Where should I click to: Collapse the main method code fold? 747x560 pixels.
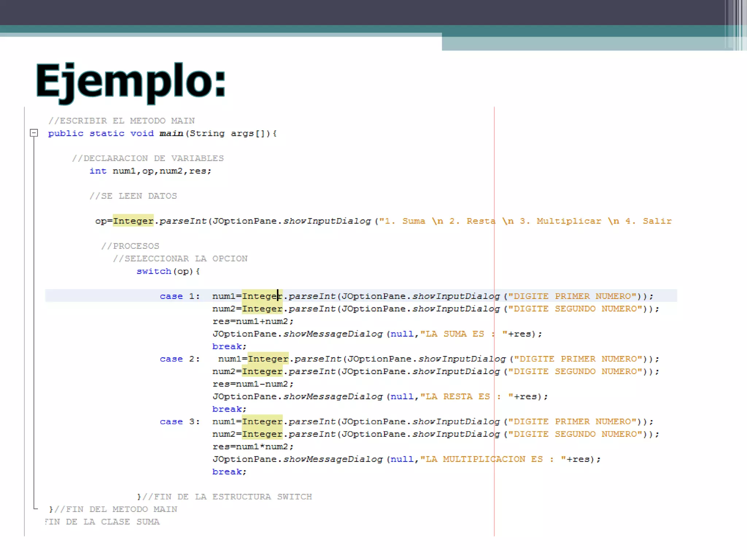click(x=34, y=133)
